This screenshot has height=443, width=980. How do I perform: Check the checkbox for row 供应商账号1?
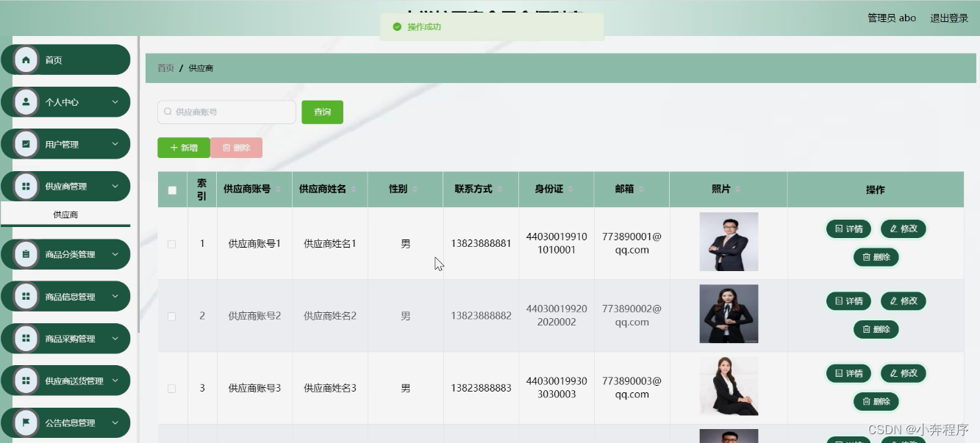click(172, 244)
